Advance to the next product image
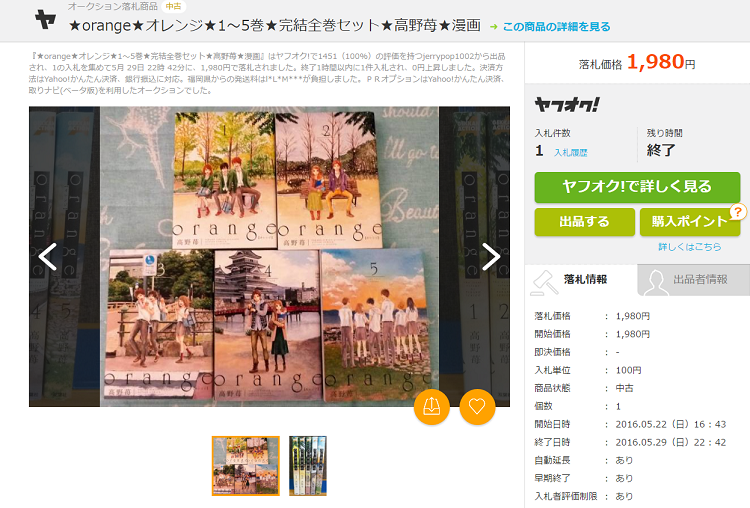 491,257
